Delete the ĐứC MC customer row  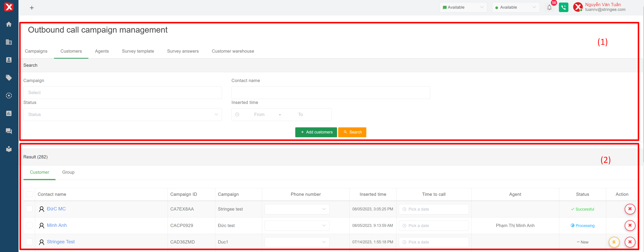pos(630,209)
